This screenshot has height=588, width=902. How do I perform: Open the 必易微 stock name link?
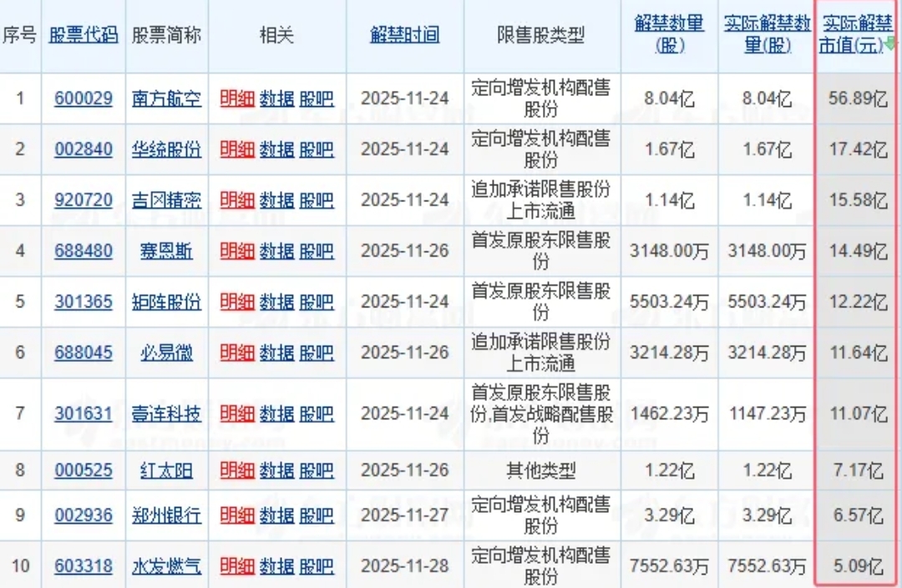(167, 352)
